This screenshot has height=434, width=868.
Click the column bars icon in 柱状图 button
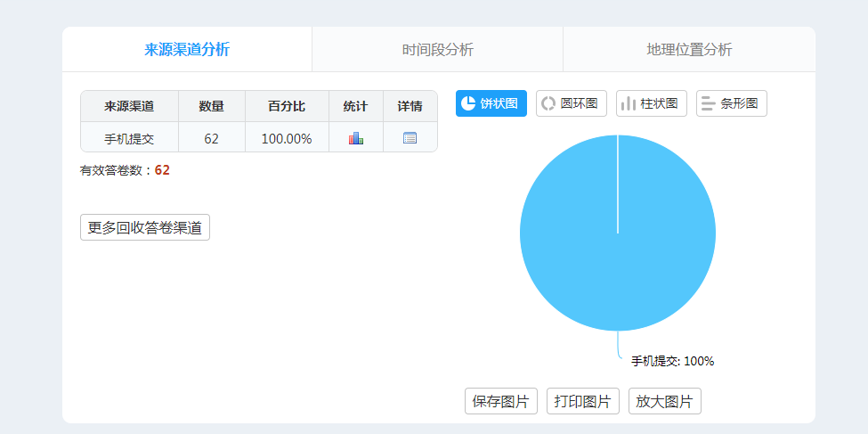629,103
